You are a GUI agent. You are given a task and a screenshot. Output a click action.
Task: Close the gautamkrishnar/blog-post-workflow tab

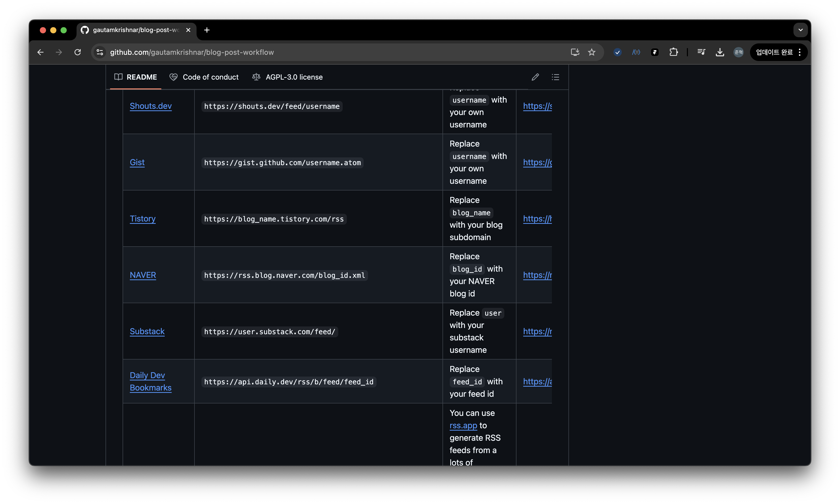[x=188, y=30]
